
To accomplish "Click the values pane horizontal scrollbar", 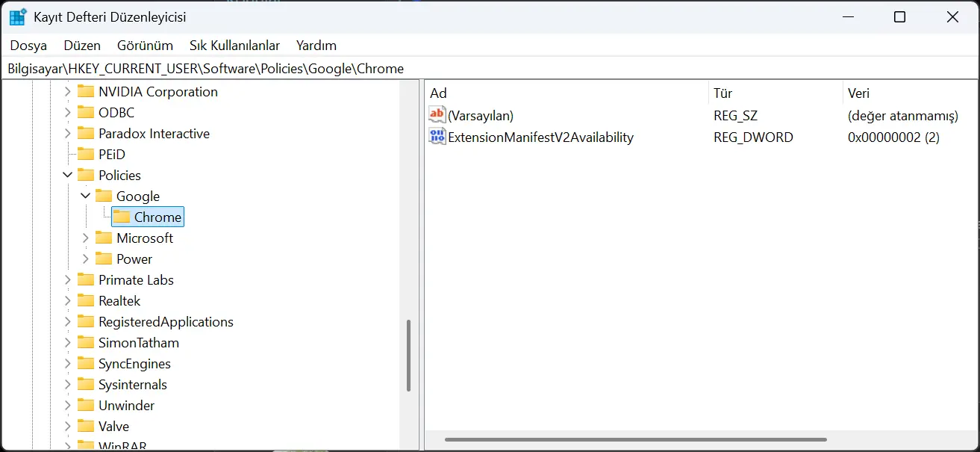I will (x=636, y=439).
